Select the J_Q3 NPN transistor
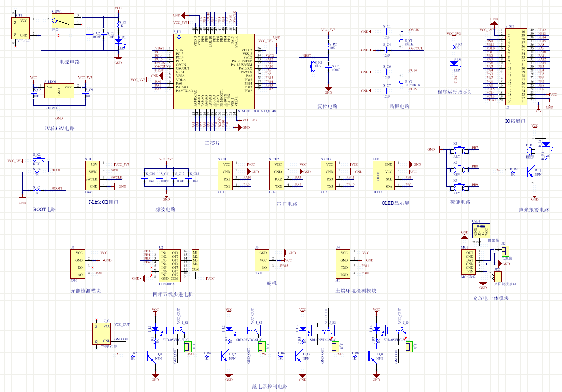 [299, 356]
